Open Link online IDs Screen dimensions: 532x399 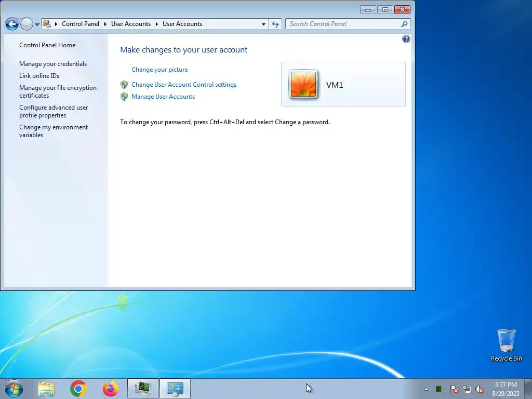(39, 76)
